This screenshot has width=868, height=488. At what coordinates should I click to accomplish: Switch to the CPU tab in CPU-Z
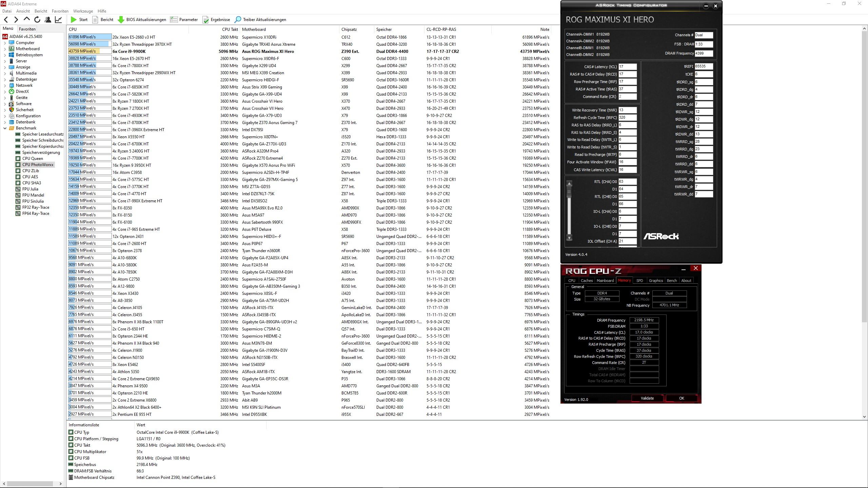(572, 281)
